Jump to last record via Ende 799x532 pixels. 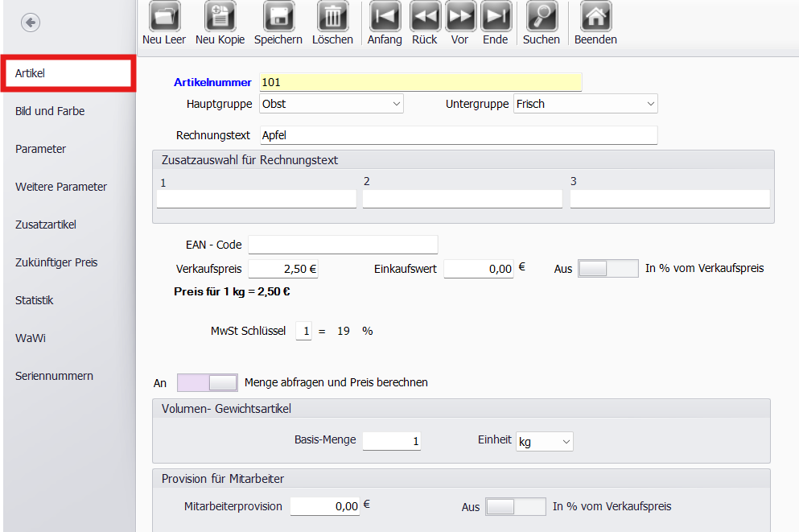click(x=496, y=17)
